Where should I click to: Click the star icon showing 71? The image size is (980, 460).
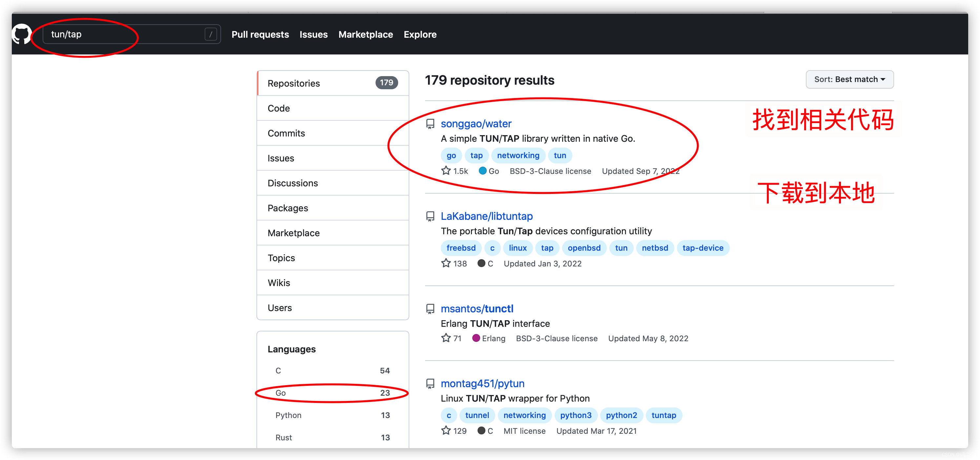tap(446, 338)
